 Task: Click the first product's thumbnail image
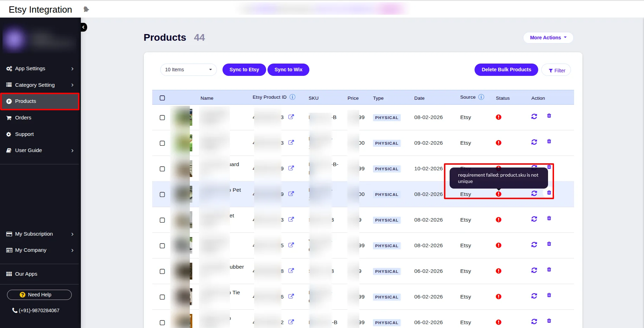(x=182, y=117)
